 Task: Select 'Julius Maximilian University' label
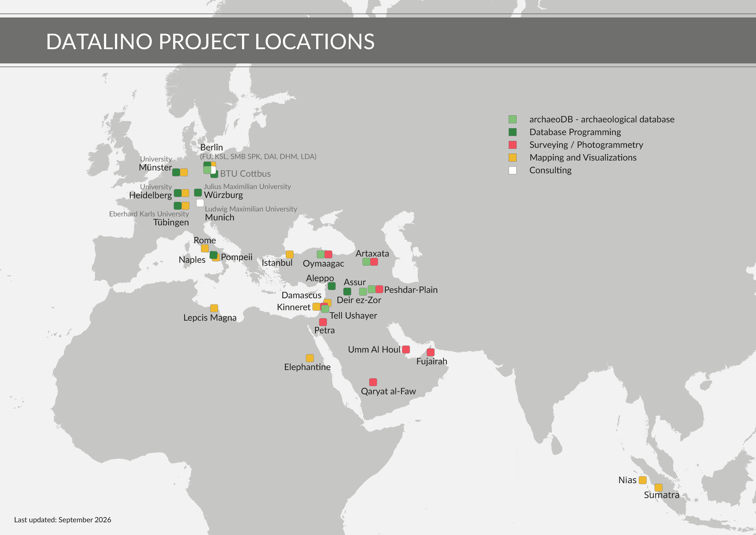point(247,187)
